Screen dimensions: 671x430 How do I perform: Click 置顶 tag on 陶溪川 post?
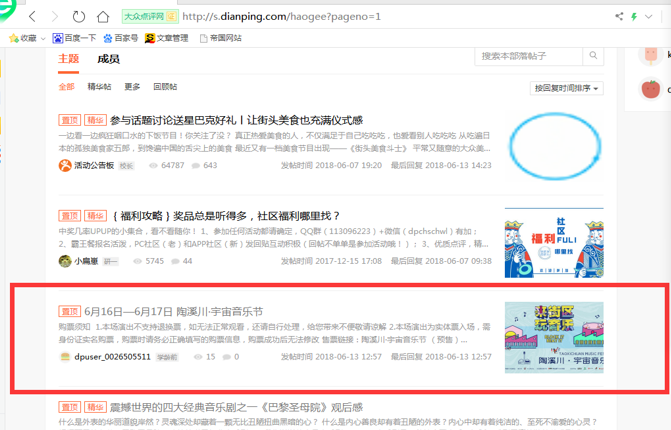coord(70,311)
